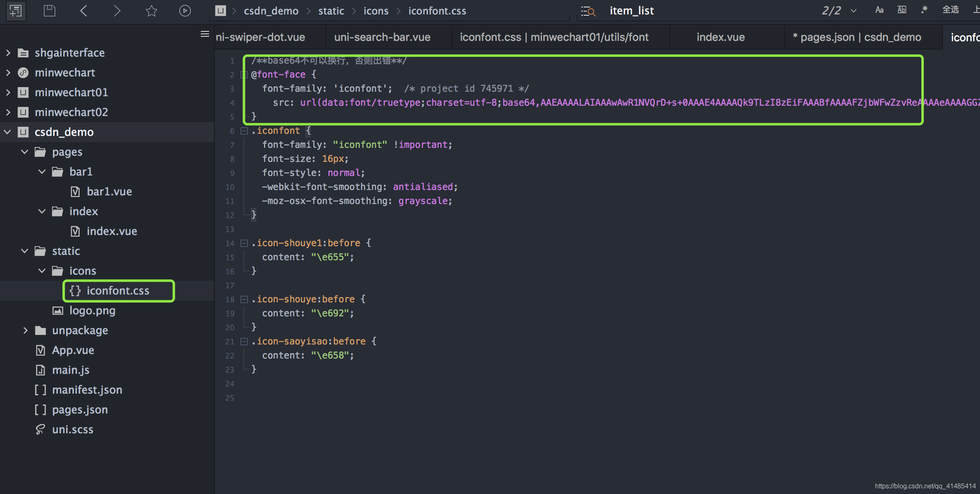Open main.js in file tree
Image resolution: width=980 pixels, height=494 pixels.
(71, 370)
